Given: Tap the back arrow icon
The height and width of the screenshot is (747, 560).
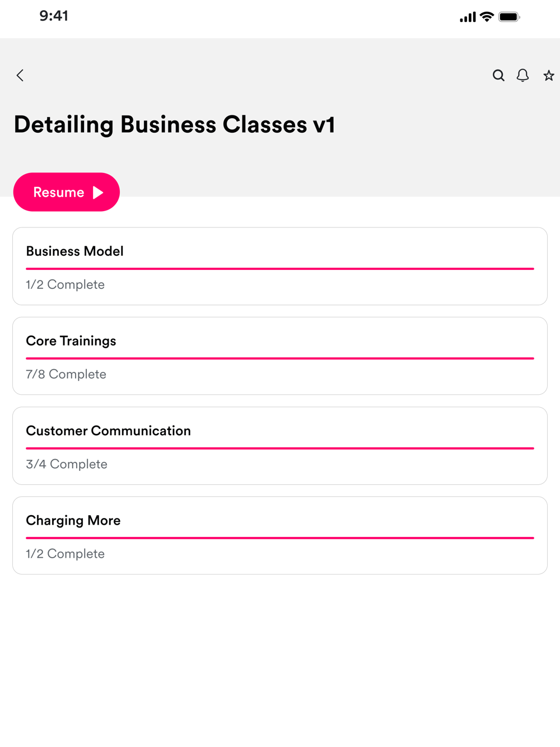Looking at the screenshot, I should (20, 76).
